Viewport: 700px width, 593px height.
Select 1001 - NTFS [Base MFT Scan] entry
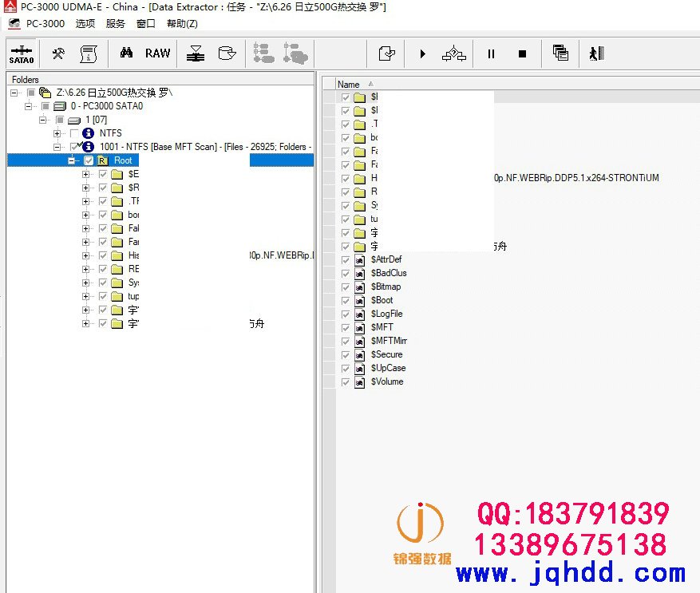[x=205, y=147]
